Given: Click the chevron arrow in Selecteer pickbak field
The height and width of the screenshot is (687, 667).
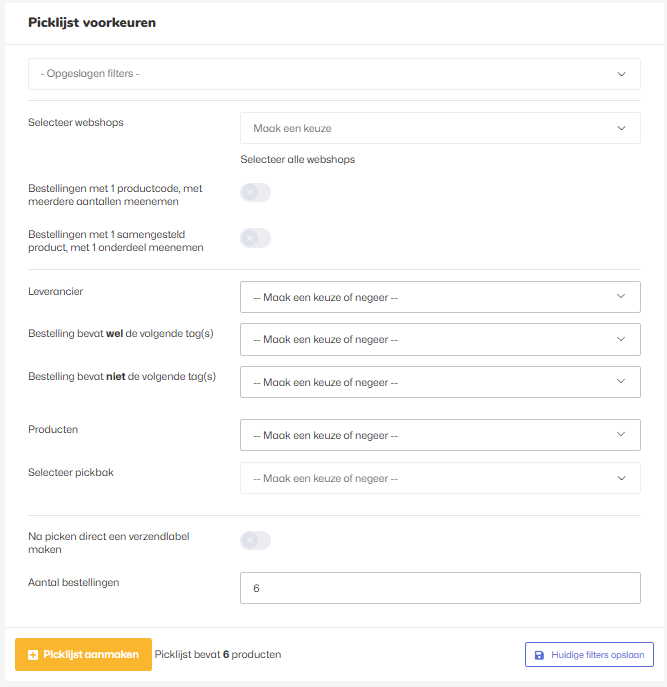Looking at the screenshot, I should [x=621, y=478].
